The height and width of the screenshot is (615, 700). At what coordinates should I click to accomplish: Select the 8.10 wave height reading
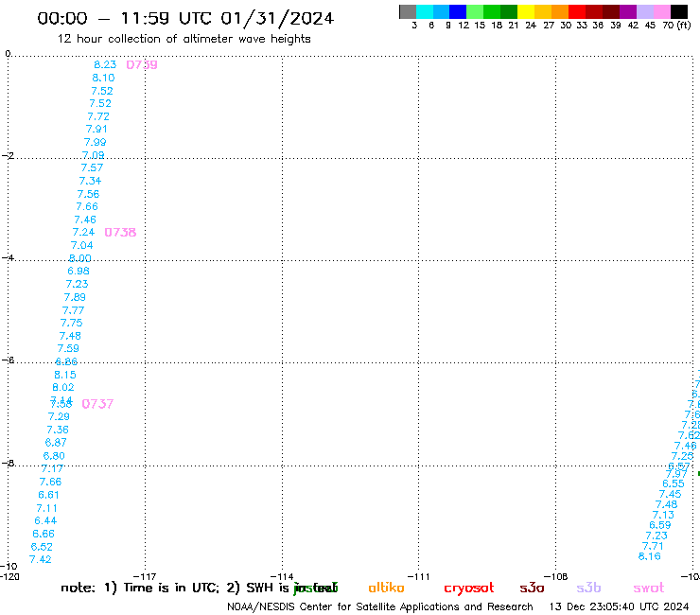(103, 78)
